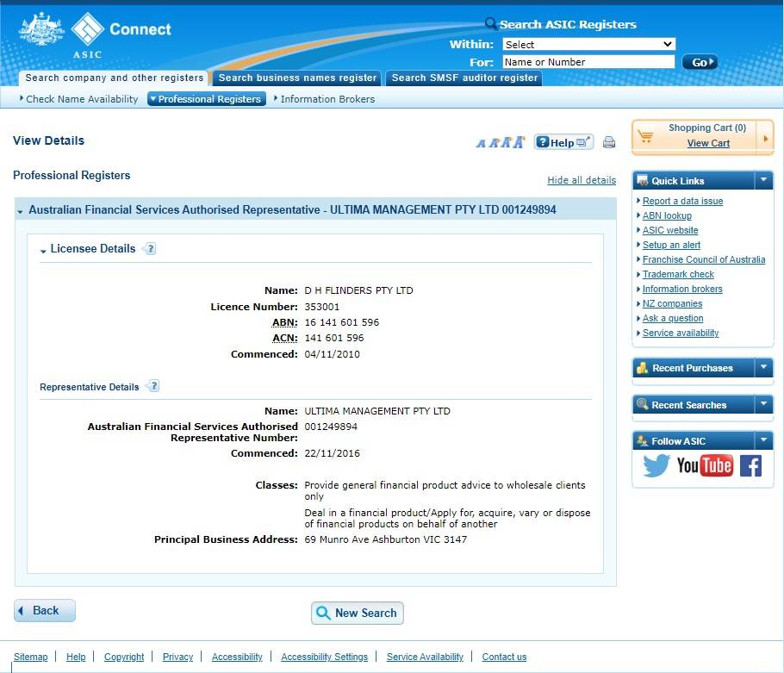Expand the Recent Searches panel
Screen dimensions: 784x673
click(x=763, y=405)
